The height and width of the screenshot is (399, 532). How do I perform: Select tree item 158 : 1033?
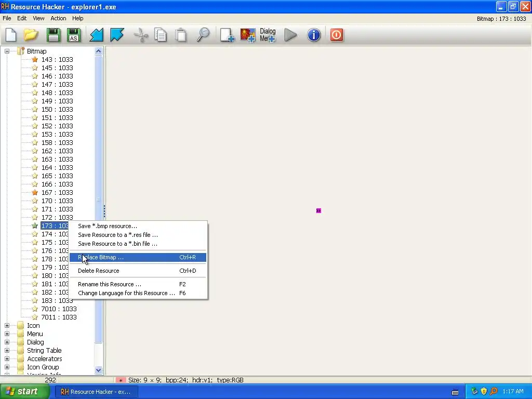click(x=57, y=142)
